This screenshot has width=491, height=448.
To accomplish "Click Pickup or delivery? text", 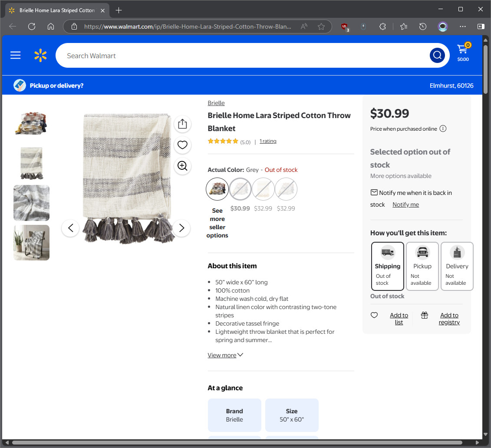I will tap(56, 86).
